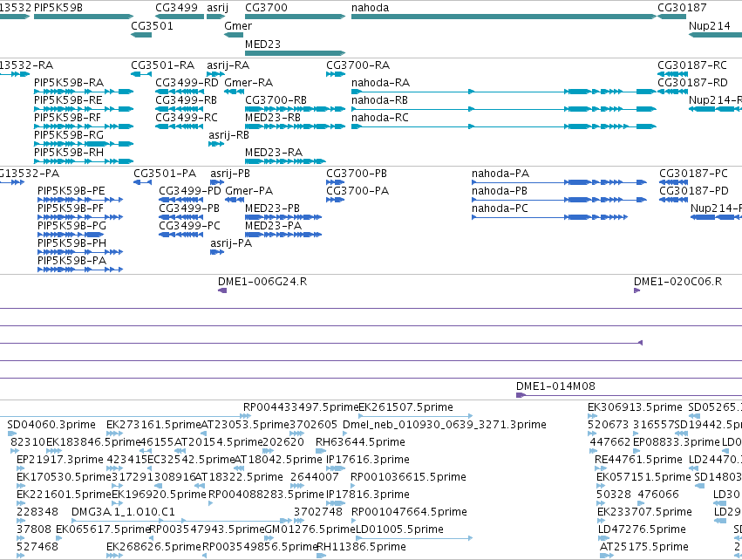Click the purple glyph under DME1-006G24.R
Image resolution: width=742 pixels, height=560 pixels.
pos(222,290)
